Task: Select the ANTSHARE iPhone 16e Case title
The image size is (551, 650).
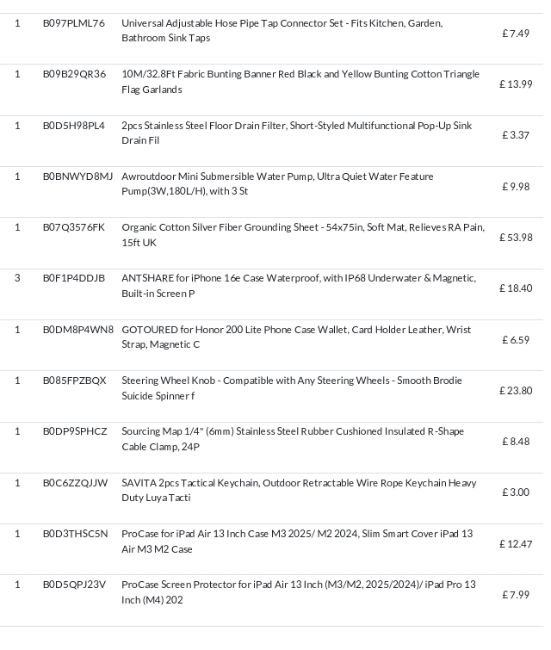Action: click(299, 286)
